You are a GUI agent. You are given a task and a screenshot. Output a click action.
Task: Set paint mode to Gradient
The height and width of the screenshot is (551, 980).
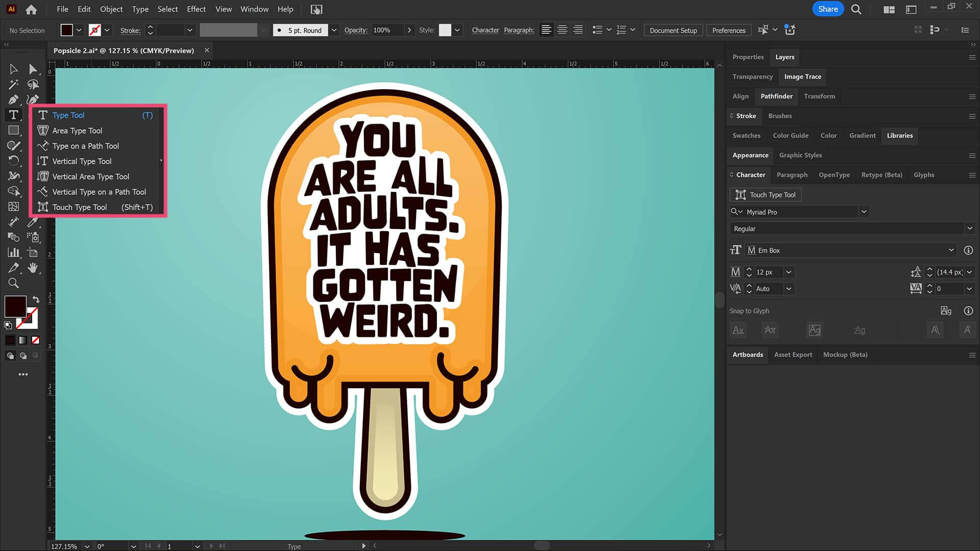(23, 340)
